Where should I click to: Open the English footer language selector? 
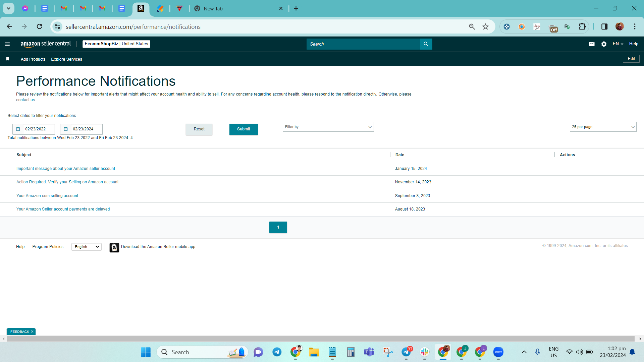[x=87, y=247]
